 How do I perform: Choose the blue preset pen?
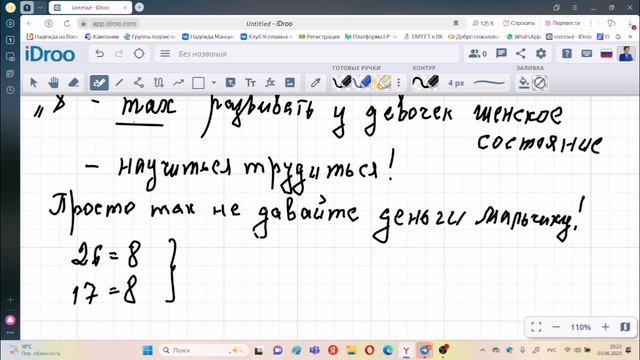362,82
